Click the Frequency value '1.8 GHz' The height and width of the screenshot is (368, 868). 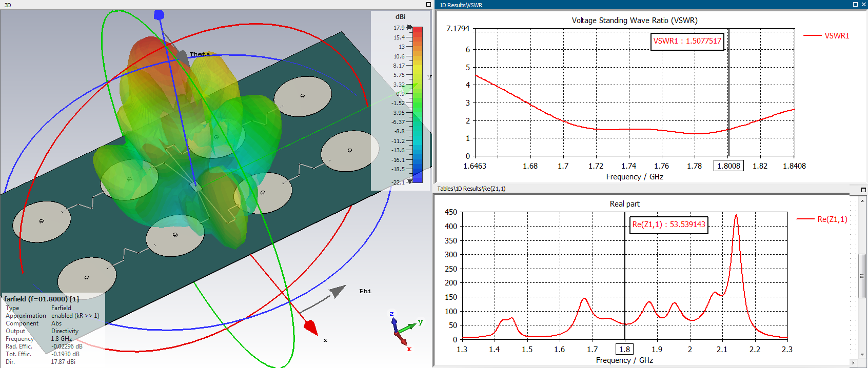[x=61, y=339]
